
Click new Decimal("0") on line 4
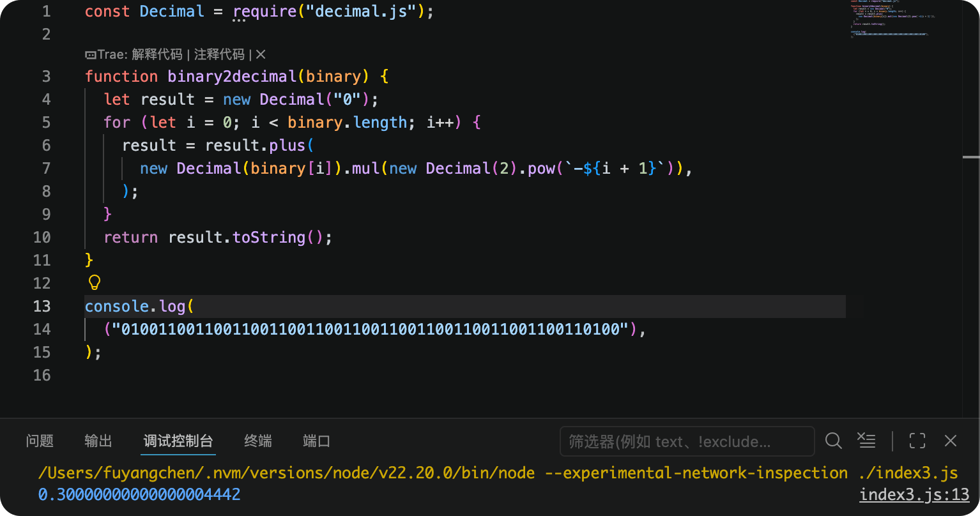click(x=296, y=100)
